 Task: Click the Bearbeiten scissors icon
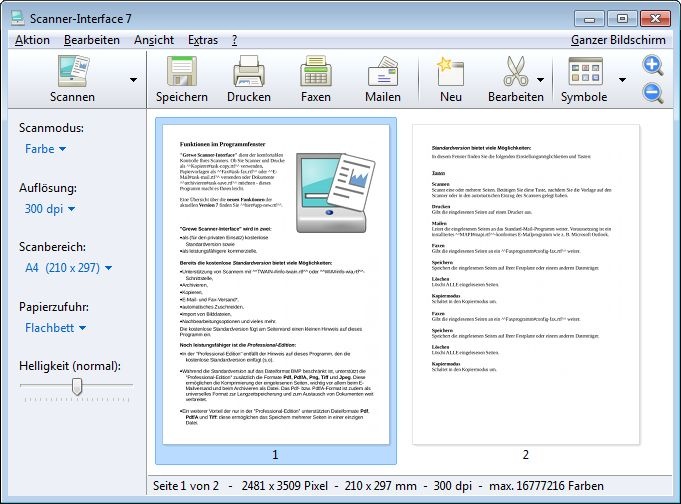516,70
